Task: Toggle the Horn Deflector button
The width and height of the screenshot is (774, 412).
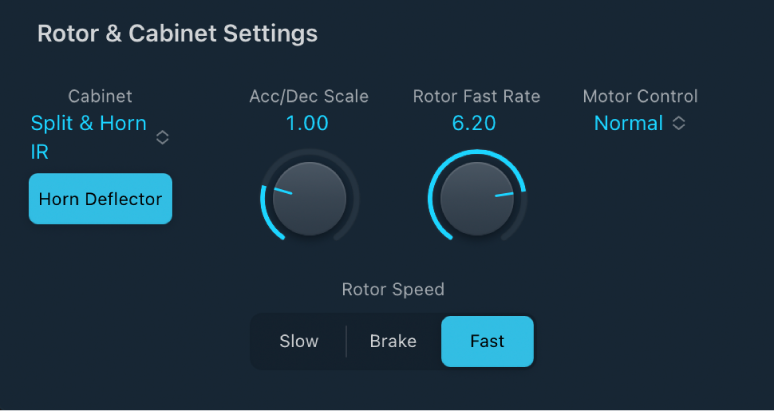Action: coord(100,199)
